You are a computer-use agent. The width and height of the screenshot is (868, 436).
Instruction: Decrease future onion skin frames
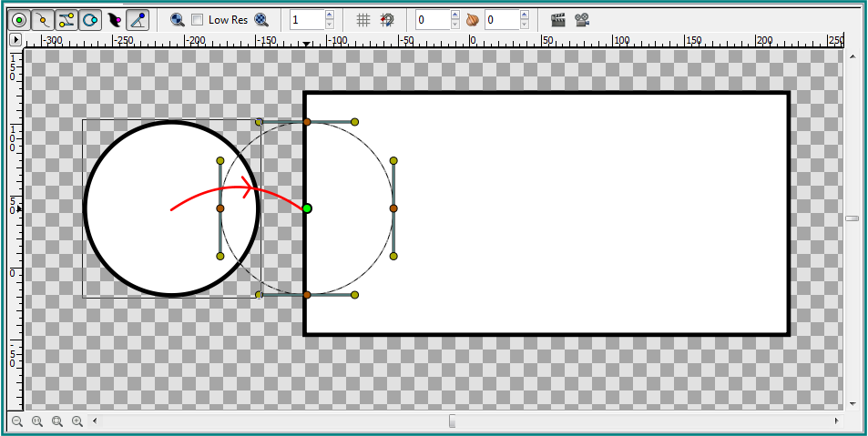coord(525,25)
